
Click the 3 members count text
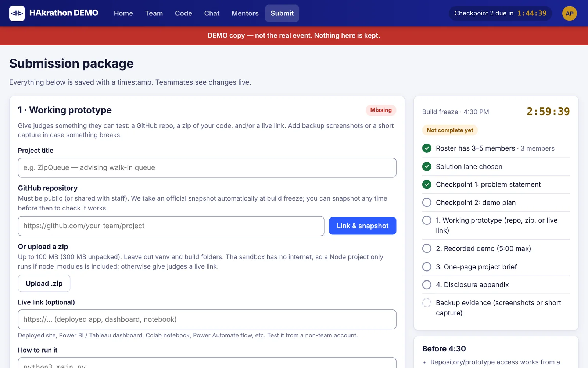[537, 148]
